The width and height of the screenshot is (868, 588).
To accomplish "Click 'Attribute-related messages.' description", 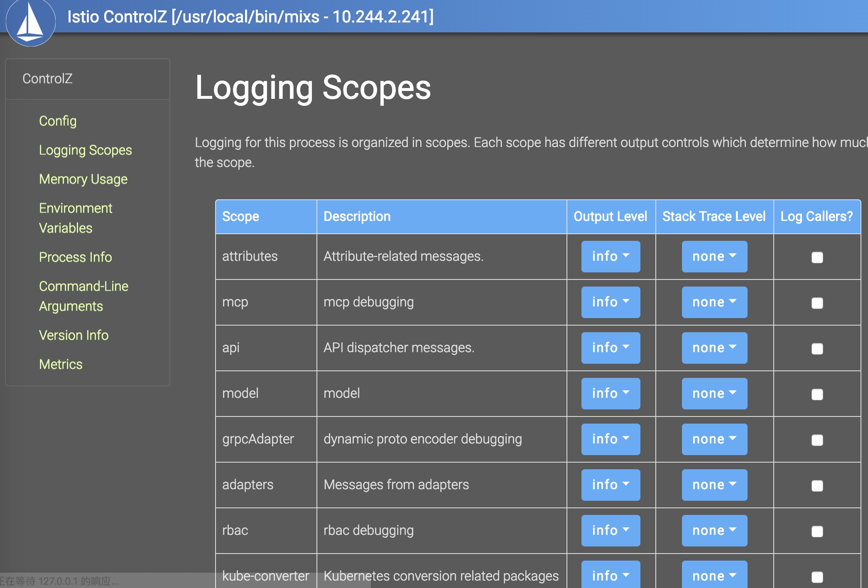I will [403, 256].
